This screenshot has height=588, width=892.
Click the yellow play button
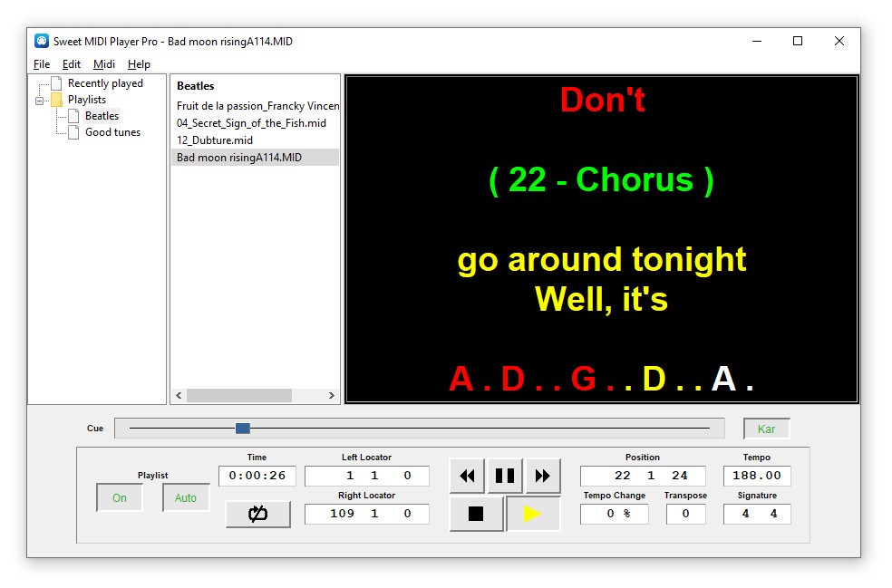click(533, 514)
